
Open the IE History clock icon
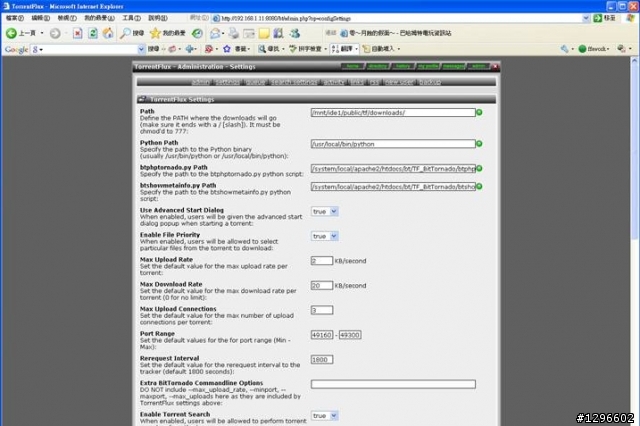coord(197,33)
